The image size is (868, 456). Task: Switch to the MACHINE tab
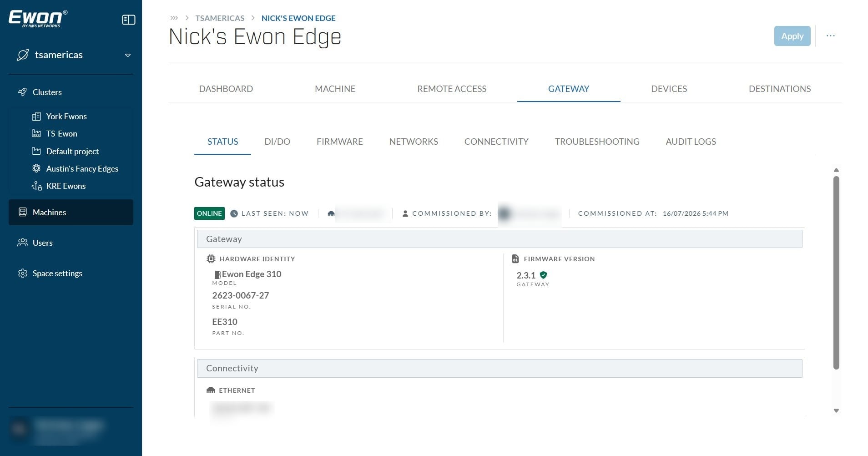(335, 89)
